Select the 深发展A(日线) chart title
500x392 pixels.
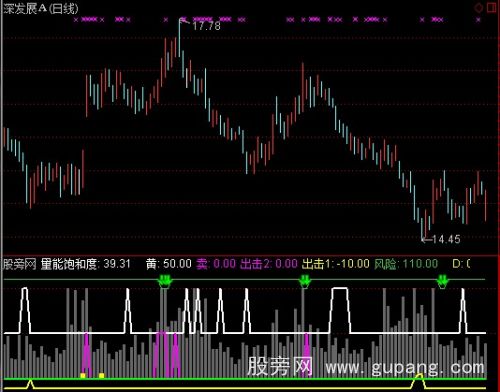(41, 9)
